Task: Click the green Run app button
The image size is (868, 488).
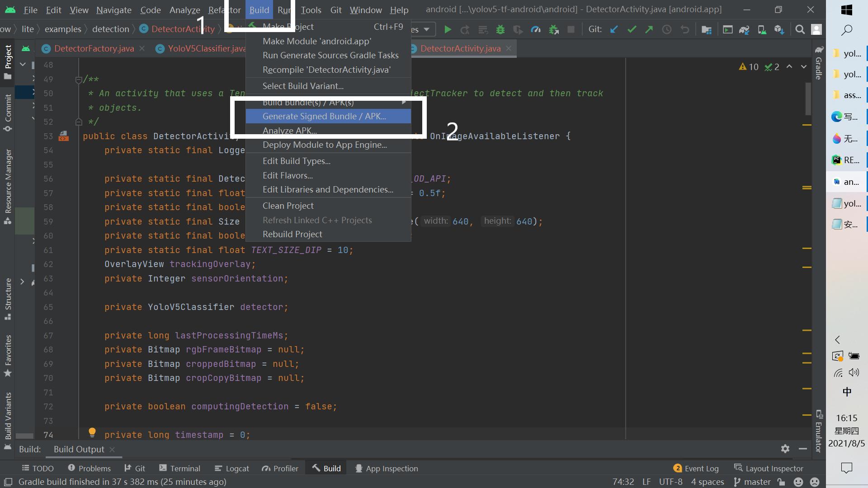Action: point(448,30)
